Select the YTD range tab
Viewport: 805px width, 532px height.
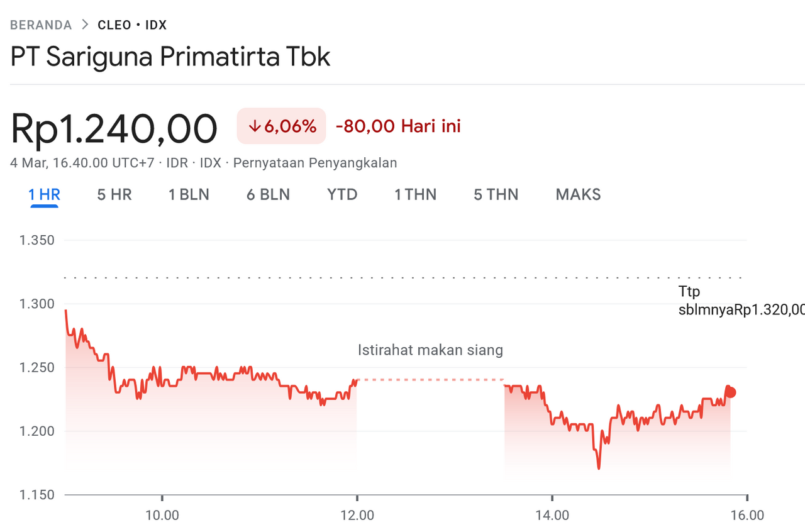point(342,194)
